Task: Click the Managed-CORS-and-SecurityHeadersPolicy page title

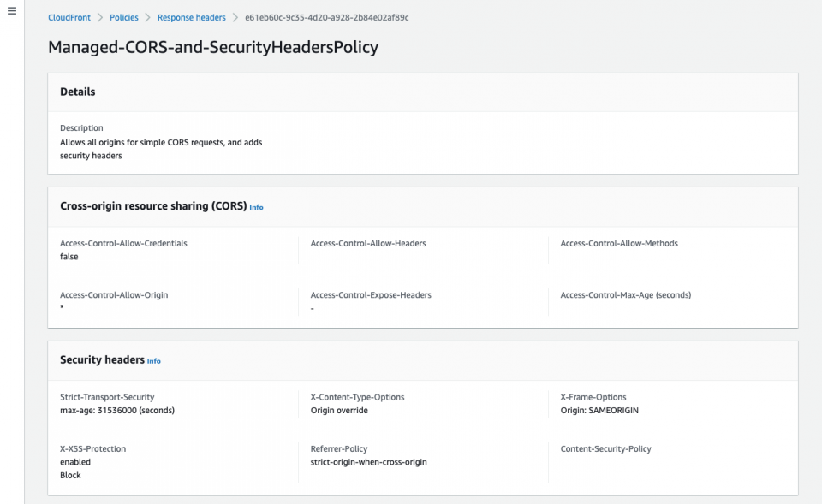Action: coord(213,48)
